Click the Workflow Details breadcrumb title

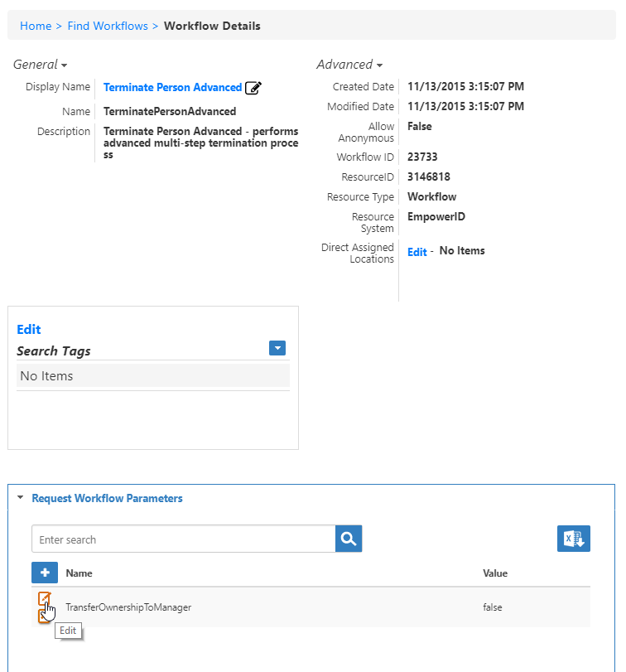pos(212,26)
